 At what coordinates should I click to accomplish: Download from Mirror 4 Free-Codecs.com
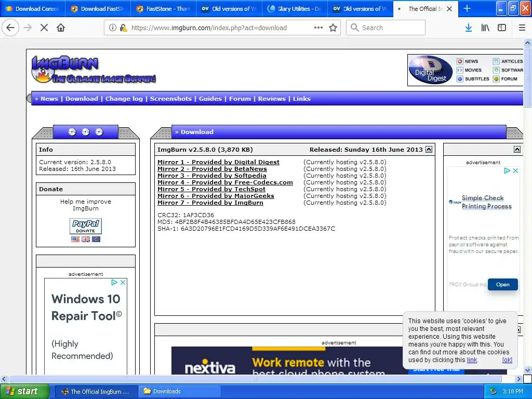(225, 182)
